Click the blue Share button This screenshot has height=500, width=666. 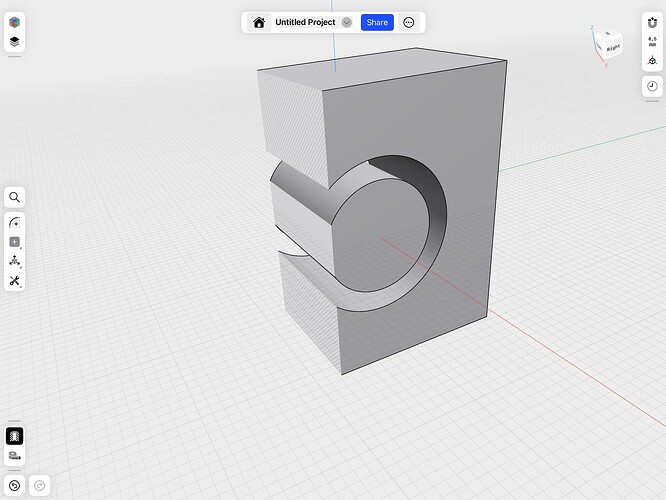(x=377, y=23)
